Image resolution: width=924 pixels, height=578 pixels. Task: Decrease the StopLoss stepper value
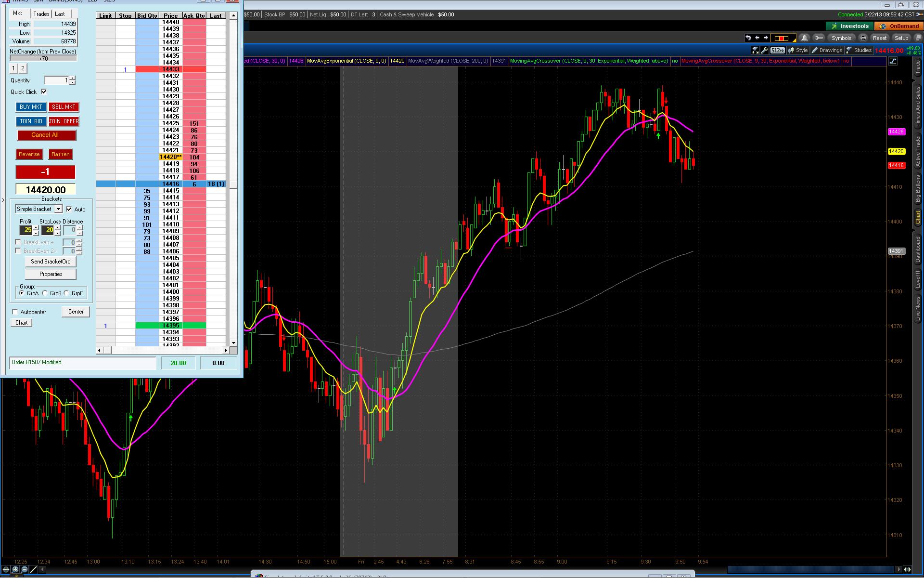click(x=57, y=233)
